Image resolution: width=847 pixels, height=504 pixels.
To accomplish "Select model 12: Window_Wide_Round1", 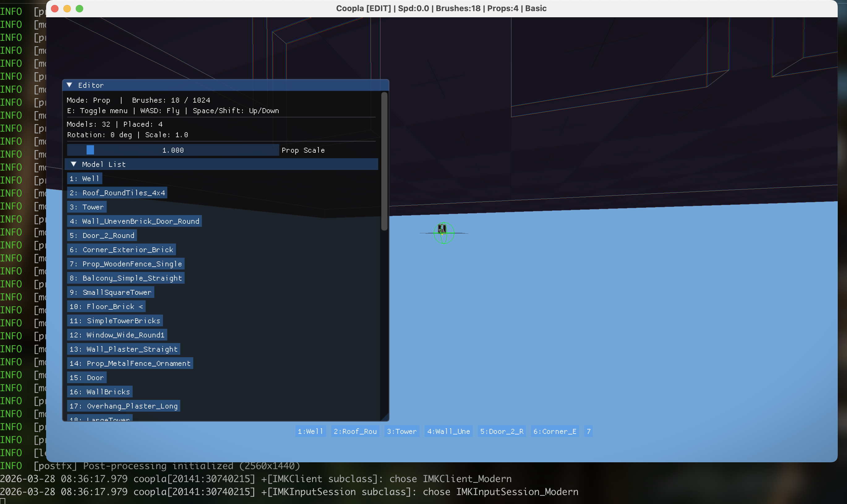I will tap(117, 335).
